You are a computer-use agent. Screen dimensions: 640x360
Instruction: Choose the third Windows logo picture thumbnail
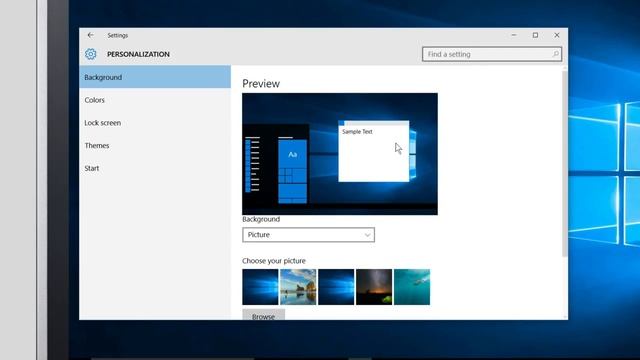pos(336,287)
